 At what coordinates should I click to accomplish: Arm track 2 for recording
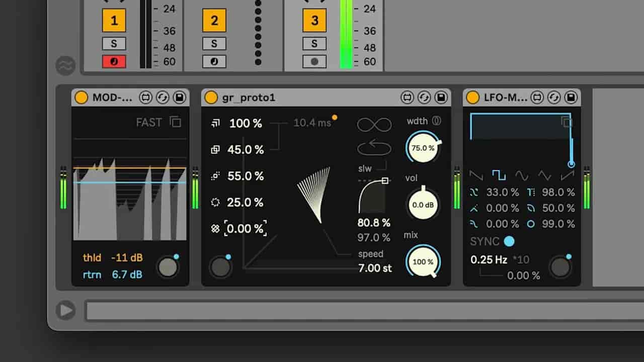[214, 62]
